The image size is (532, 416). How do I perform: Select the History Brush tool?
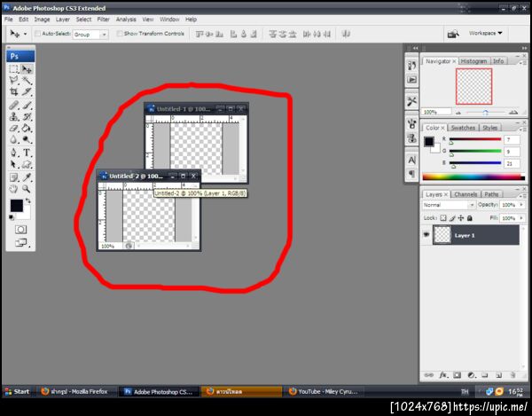[x=27, y=117]
